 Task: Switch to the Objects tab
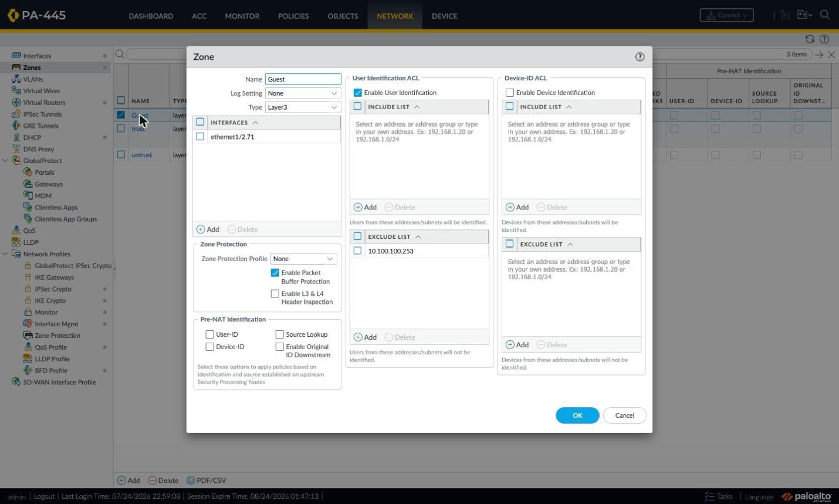point(343,16)
